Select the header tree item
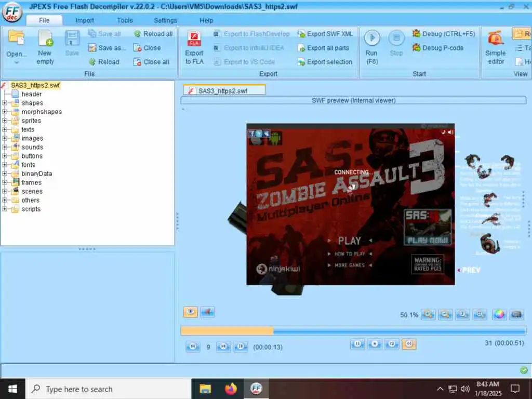Screen dimensions: 532x399 pyautogui.click(x=31, y=94)
